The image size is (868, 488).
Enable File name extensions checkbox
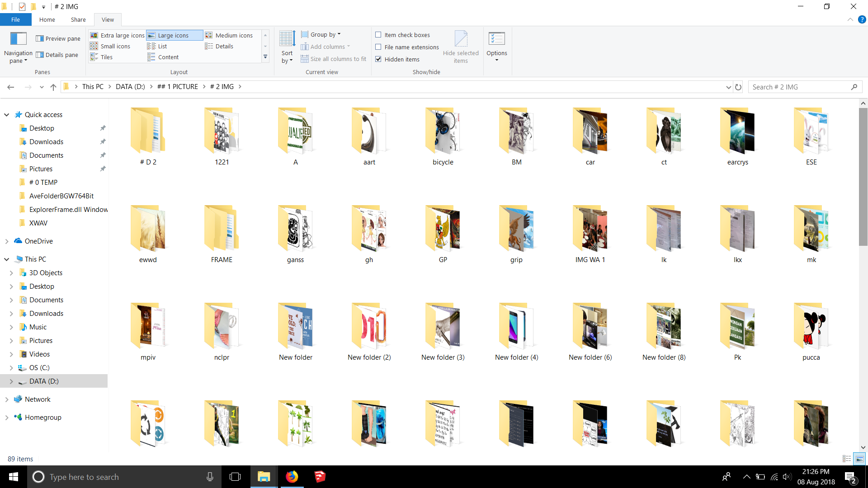click(x=378, y=47)
